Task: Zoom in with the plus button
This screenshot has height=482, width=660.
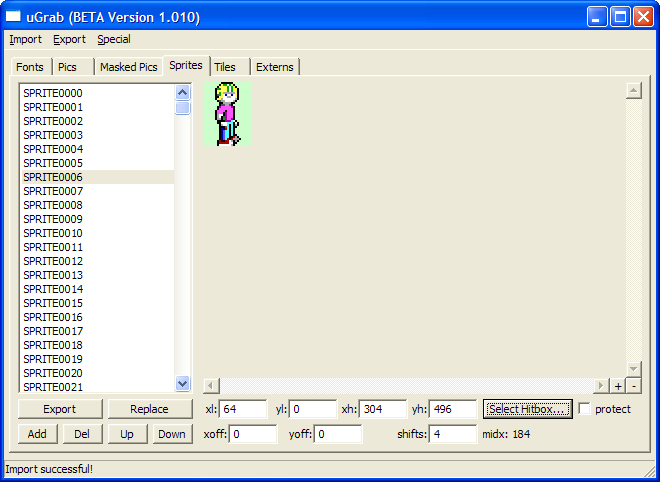Action: 617,386
